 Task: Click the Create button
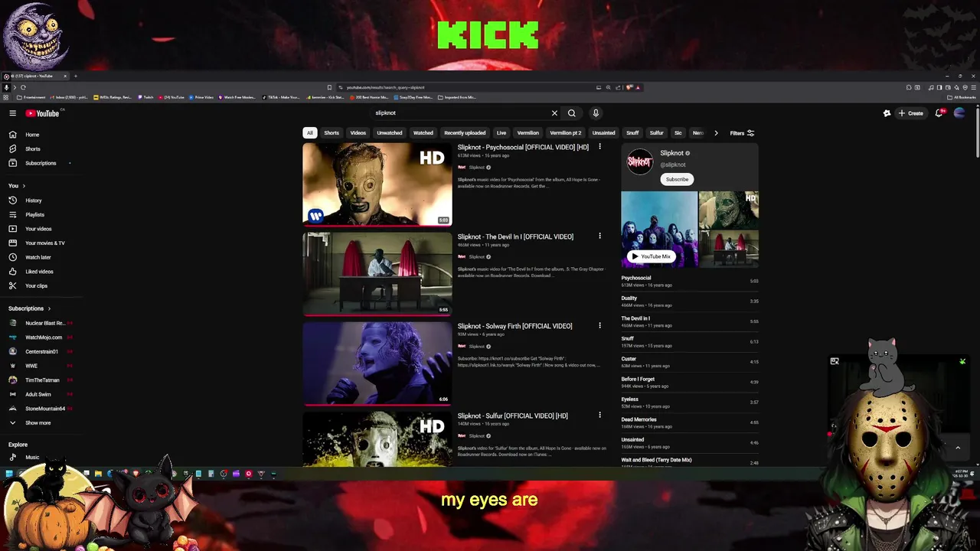(911, 113)
